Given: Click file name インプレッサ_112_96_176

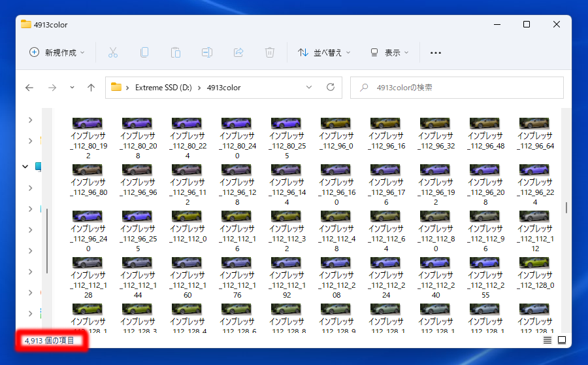Looking at the screenshot, I should pyautogui.click(x=386, y=192).
